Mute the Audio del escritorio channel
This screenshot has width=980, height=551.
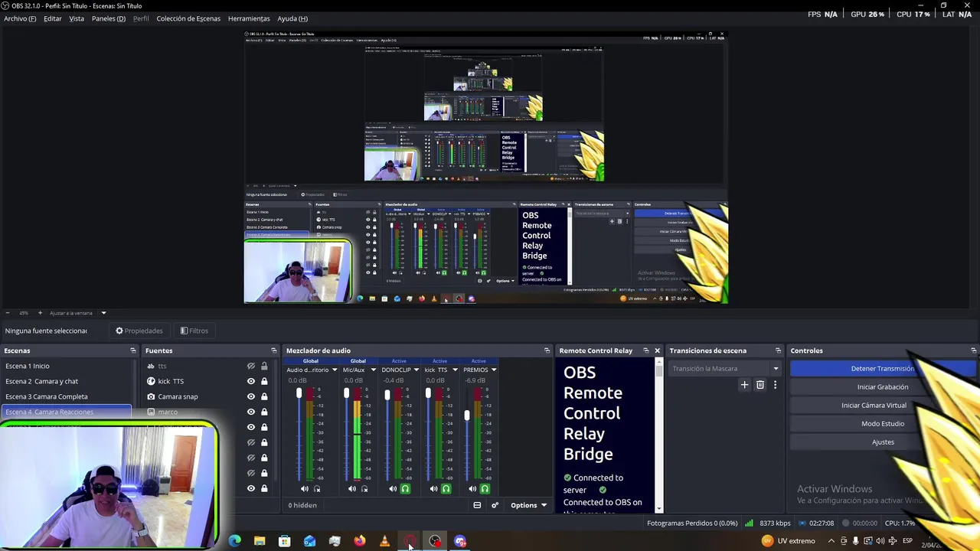pyautogui.click(x=305, y=489)
